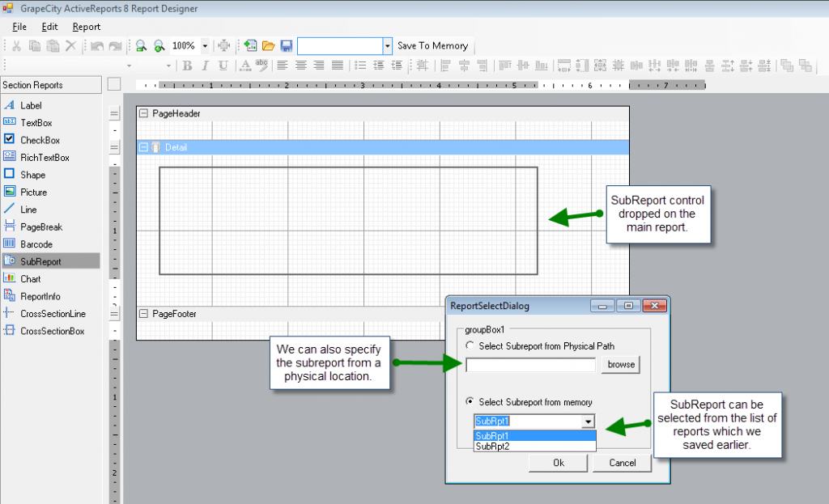Click the open folder toolbar icon
Image resolution: width=829 pixels, height=504 pixels.
click(268, 46)
